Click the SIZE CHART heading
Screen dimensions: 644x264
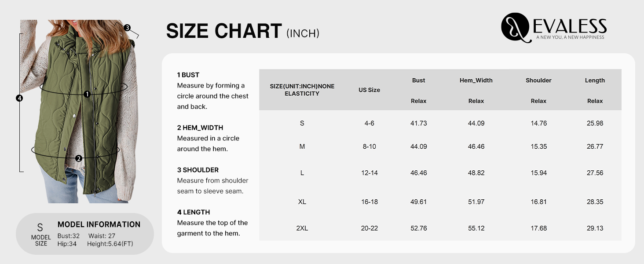pyautogui.click(x=224, y=31)
